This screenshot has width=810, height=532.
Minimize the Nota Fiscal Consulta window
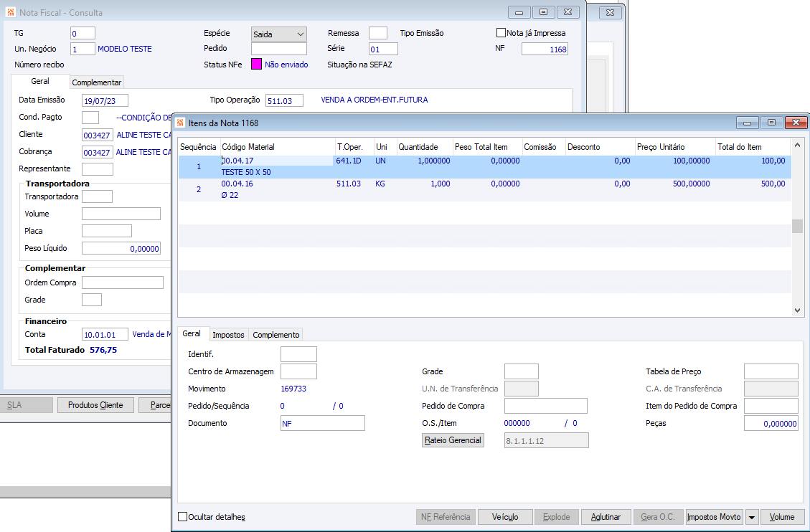coord(519,12)
